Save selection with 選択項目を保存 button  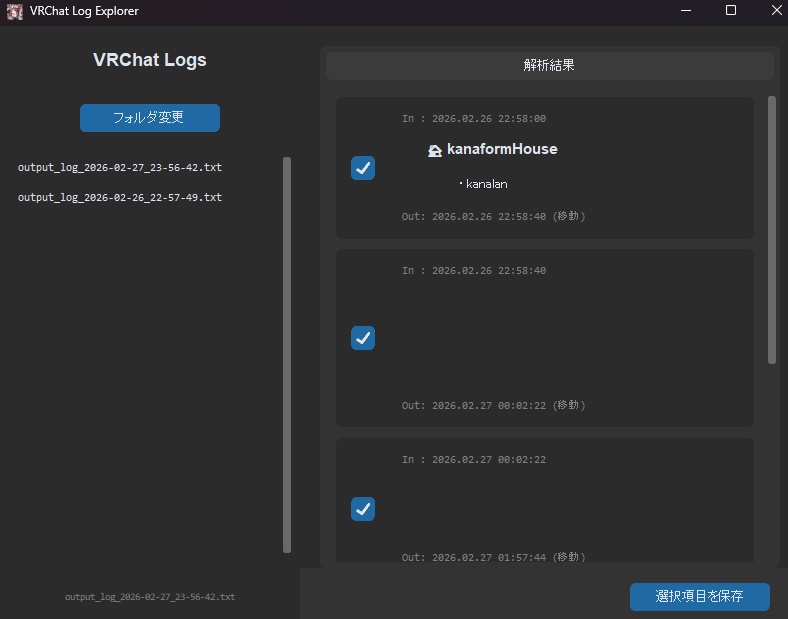[700, 596]
